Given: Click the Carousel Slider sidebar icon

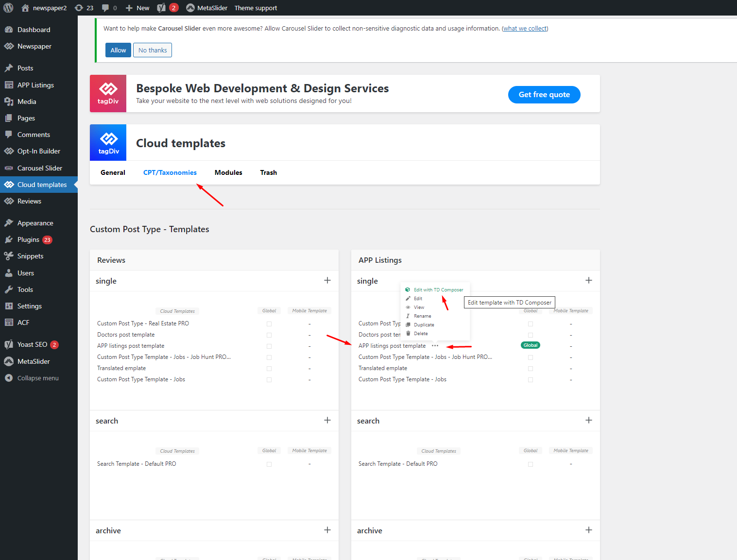Looking at the screenshot, I should (9, 168).
